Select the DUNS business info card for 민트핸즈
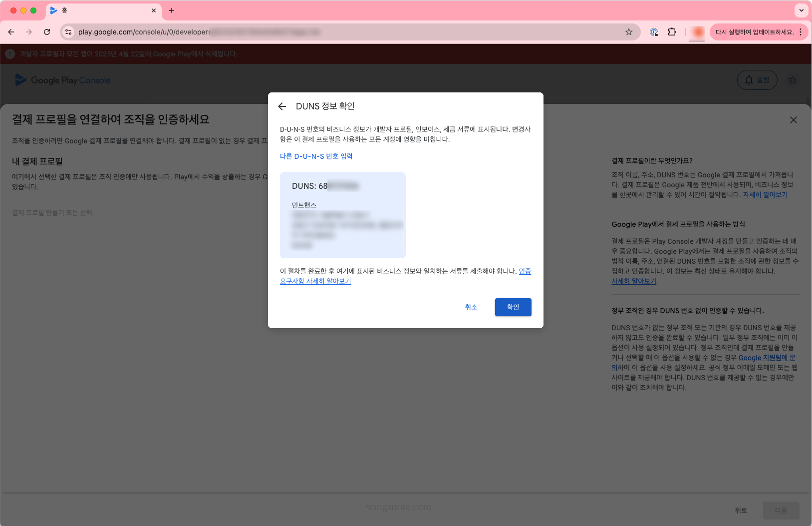 click(343, 215)
